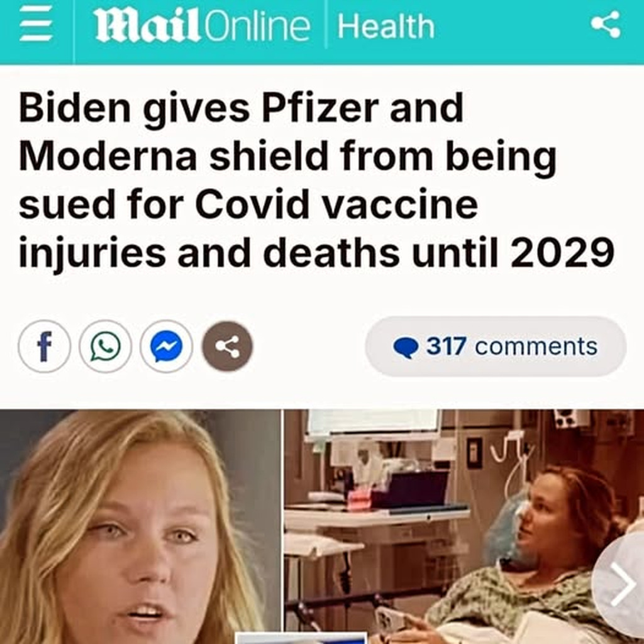Share the article via WhatsApp
This screenshot has width=644, height=644.
[x=106, y=347]
